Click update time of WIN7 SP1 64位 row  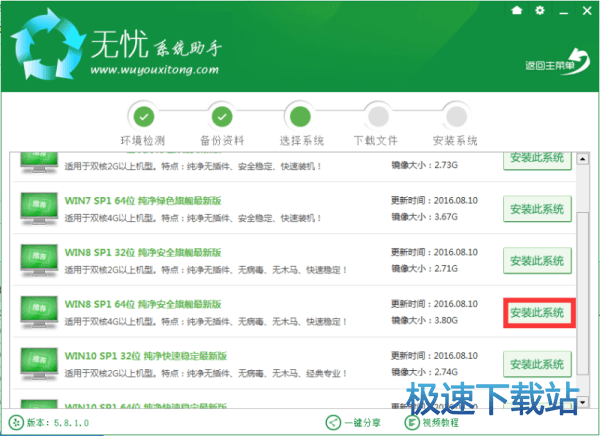point(434,200)
